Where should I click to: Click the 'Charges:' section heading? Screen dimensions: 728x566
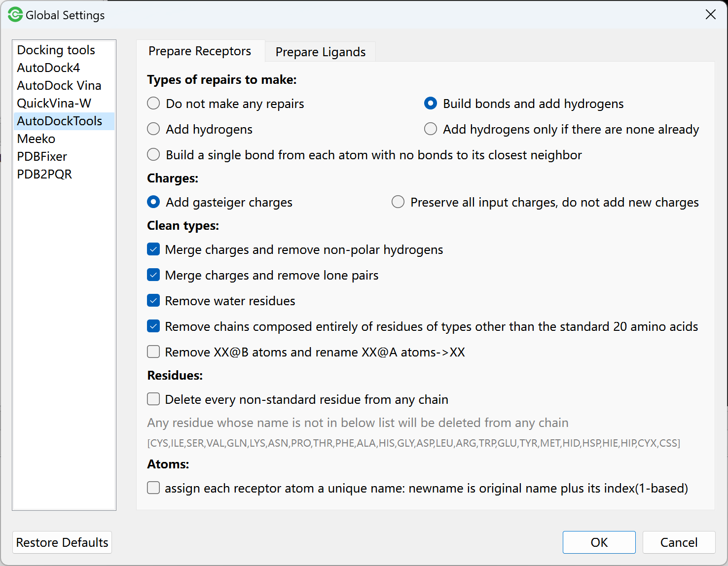click(x=173, y=178)
